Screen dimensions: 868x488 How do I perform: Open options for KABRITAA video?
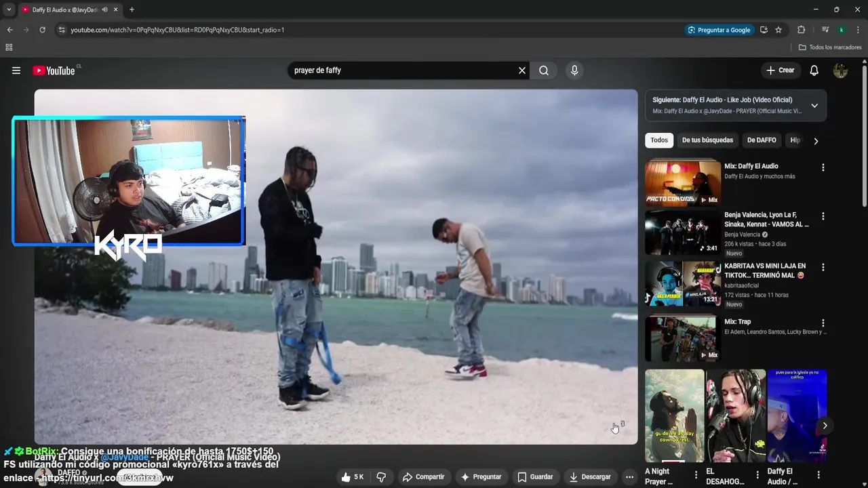pos(823,268)
